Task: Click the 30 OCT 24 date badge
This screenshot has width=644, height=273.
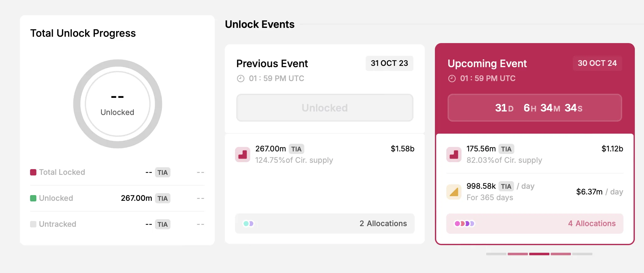Action: [x=597, y=63]
